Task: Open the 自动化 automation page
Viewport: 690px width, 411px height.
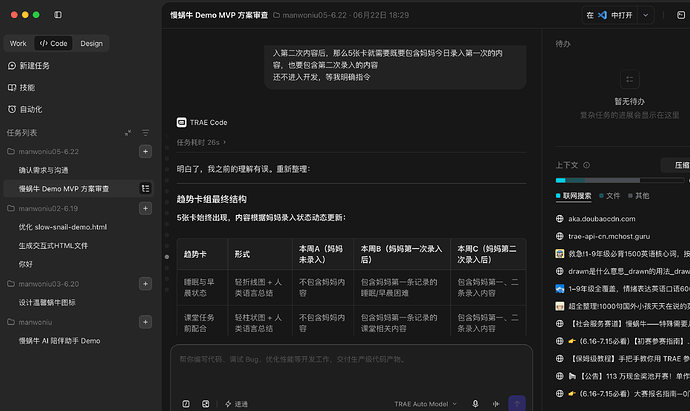Action: [x=25, y=109]
